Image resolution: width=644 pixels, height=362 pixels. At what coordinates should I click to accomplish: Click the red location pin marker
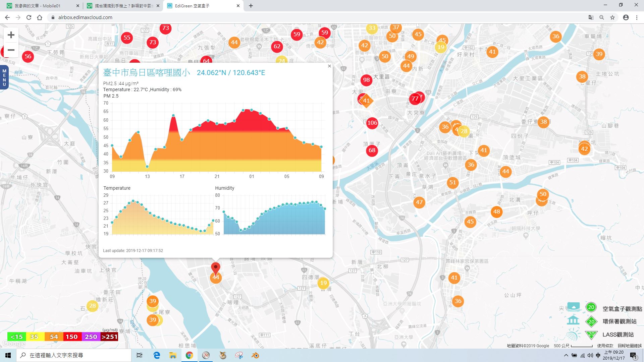click(x=216, y=269)
